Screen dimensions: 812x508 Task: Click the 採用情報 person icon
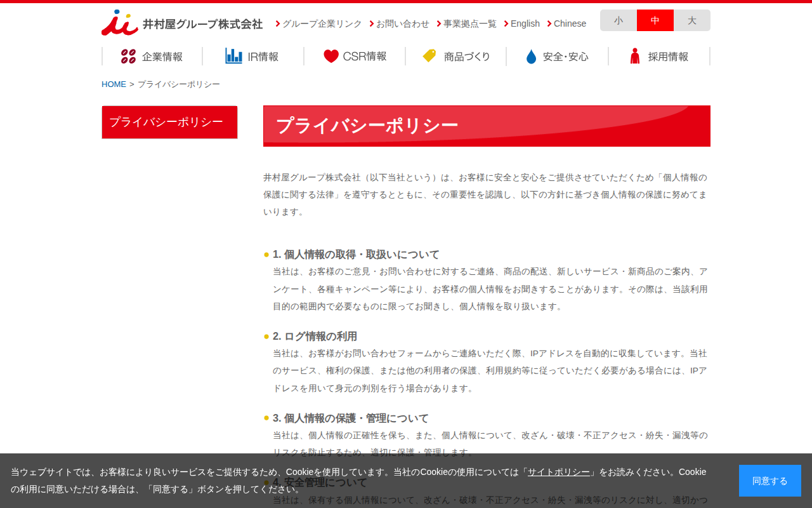[635, 56]
